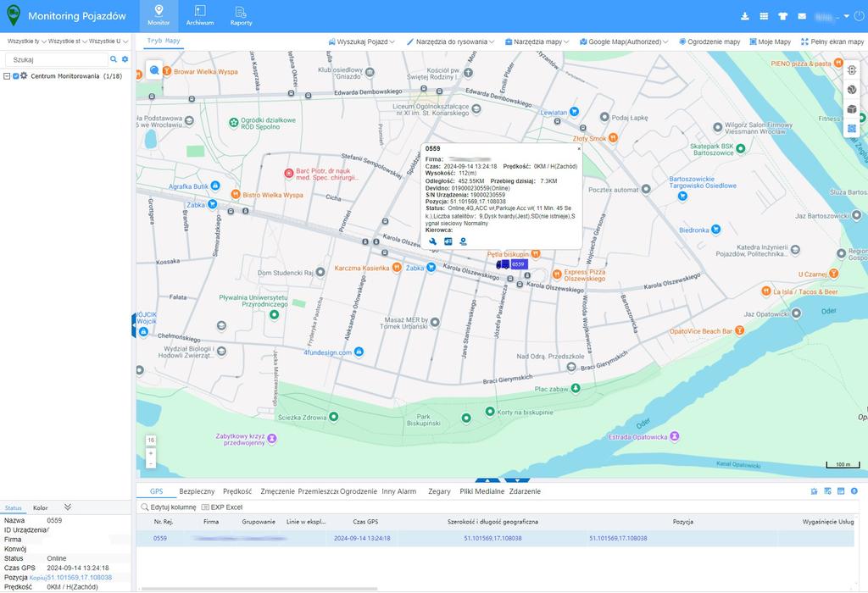868x593 pixels.
Task: Open the Wszystkie st dropdown filter
Action: (x=68, y=42)
